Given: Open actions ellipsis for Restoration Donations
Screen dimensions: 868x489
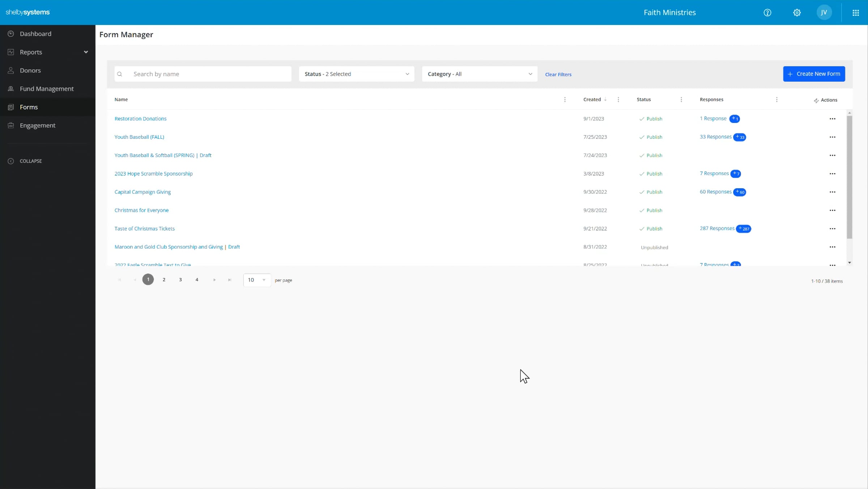Looking at the screenshot, I should (x=832, y=119).
